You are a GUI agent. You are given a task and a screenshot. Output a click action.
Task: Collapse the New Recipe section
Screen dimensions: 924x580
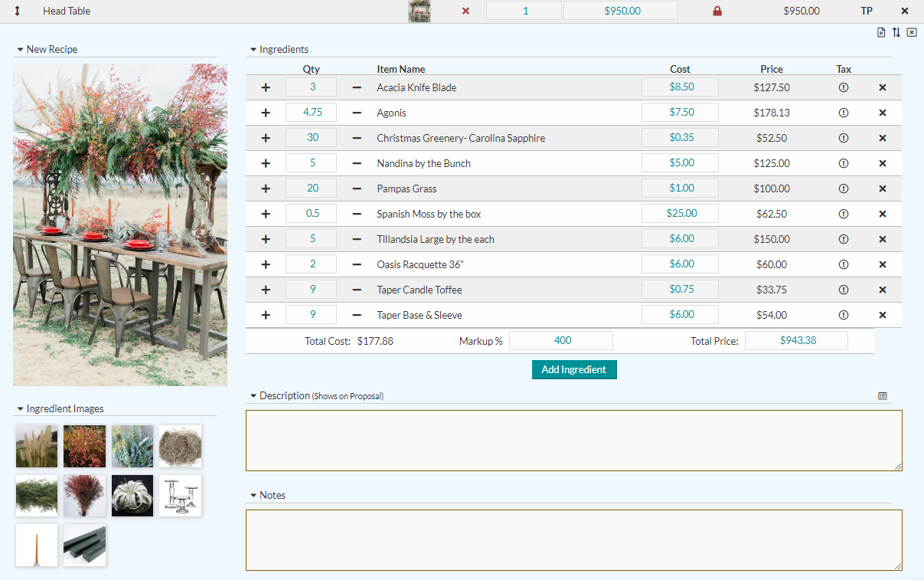coord(20,50)
